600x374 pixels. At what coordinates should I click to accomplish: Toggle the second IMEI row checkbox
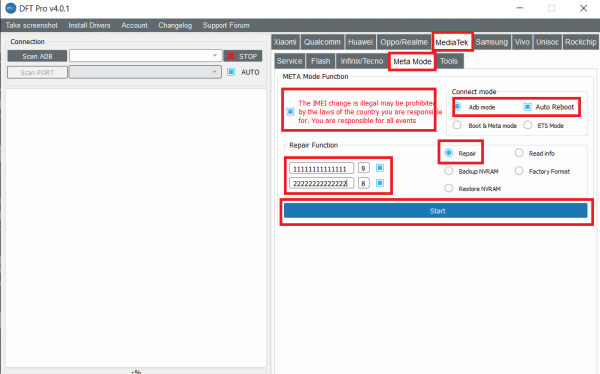[x=380, y=183]
